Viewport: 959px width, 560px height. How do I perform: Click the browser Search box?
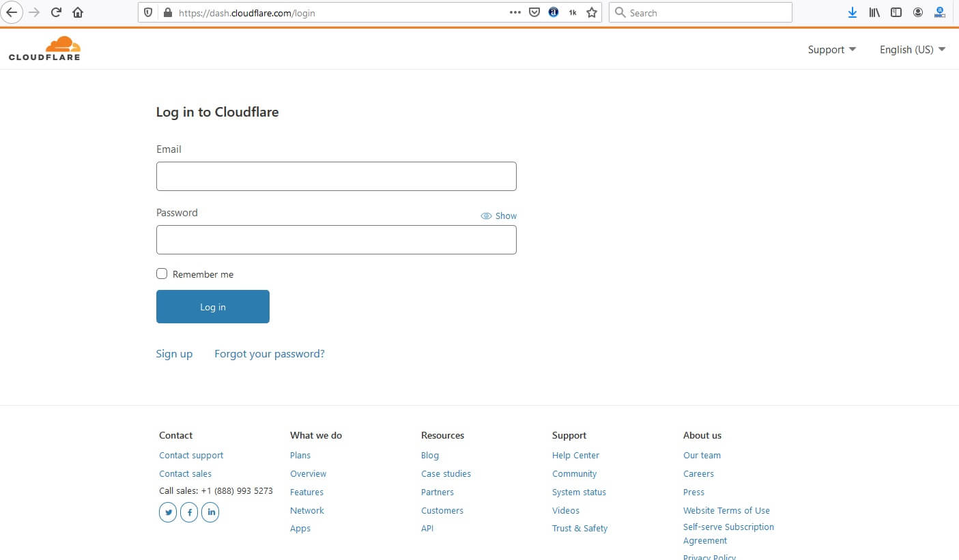coord(700,12)
